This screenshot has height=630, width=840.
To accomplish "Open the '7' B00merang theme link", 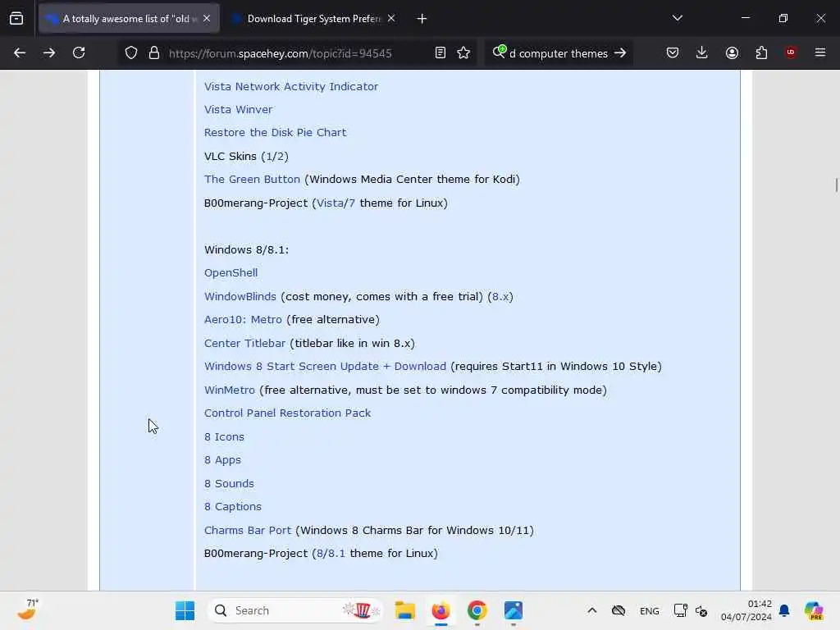I will [x=350, y=203].
